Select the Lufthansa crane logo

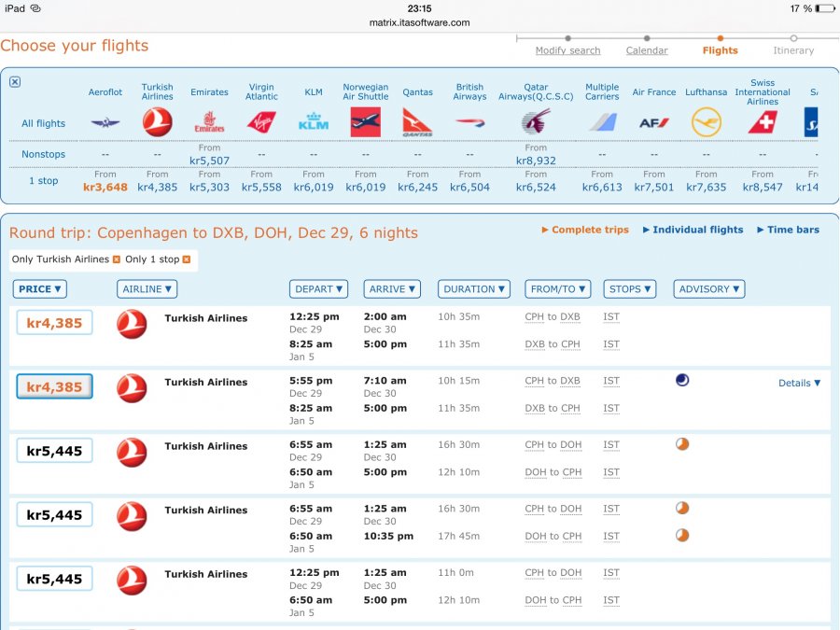tap(707, 122)
